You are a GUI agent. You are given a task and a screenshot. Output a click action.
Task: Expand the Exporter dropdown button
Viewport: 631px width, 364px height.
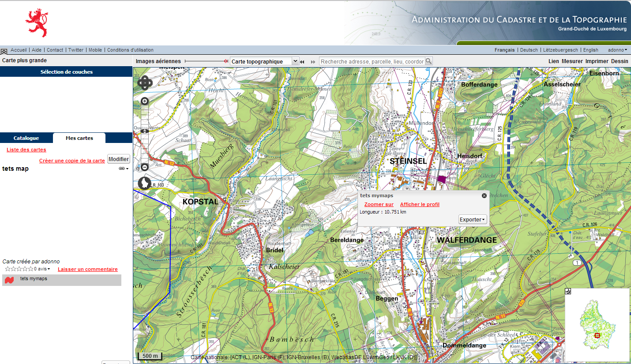(x=472, y=219)
